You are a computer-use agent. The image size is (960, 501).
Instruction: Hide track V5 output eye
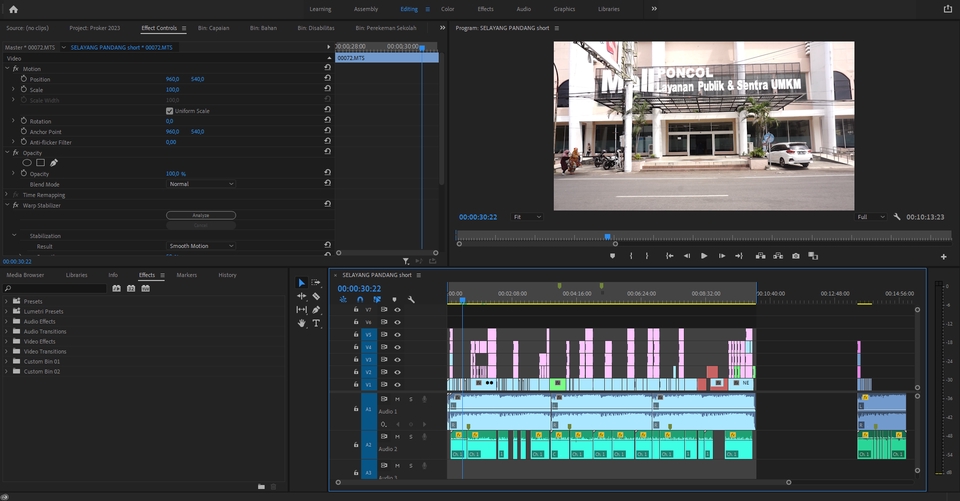[x=397, y=335]
